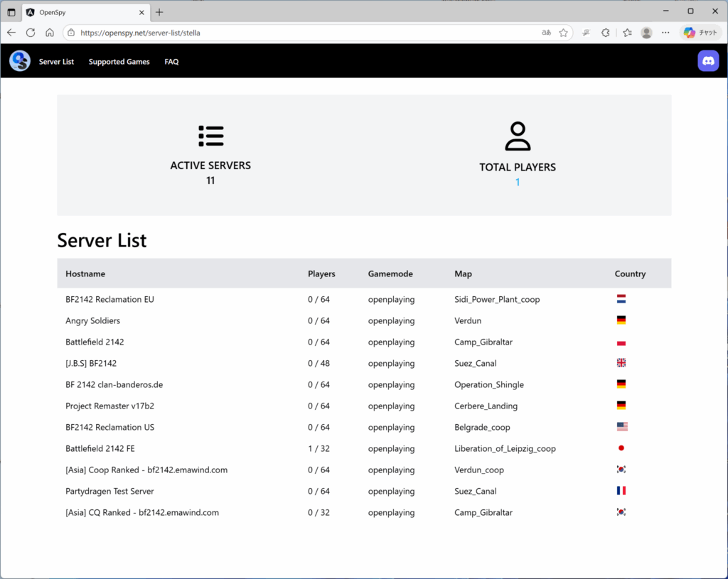The height and width of the screenshot is (579, 728).
Task: Click the browser refresh icon
Action: click(31, 33)
